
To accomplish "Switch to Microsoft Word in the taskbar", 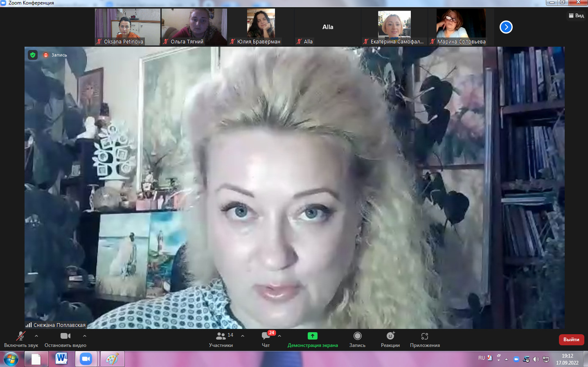I will [61, 359].
